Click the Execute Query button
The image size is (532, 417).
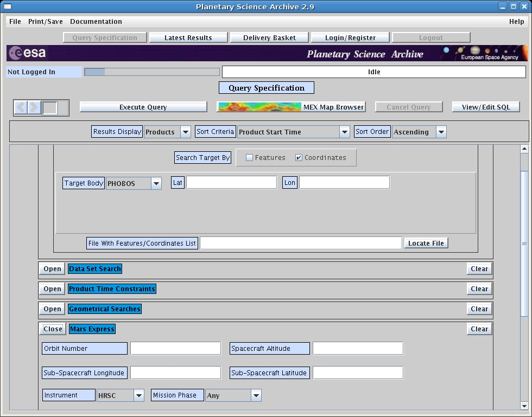click(143, 107)
